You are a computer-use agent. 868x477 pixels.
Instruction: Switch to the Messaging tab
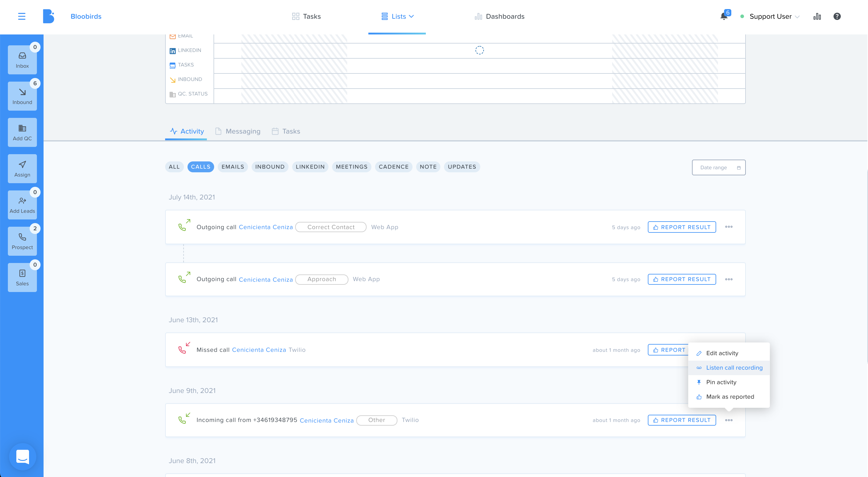pos(237,131)
